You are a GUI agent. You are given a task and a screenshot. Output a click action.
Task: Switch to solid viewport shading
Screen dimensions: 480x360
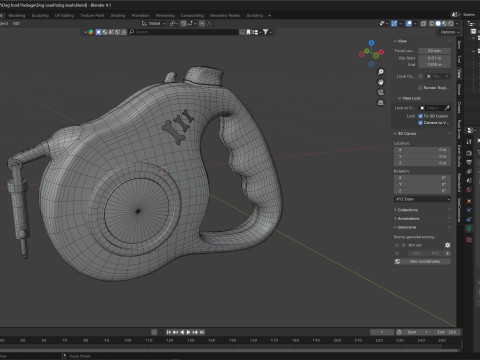[x=438, y=24]
